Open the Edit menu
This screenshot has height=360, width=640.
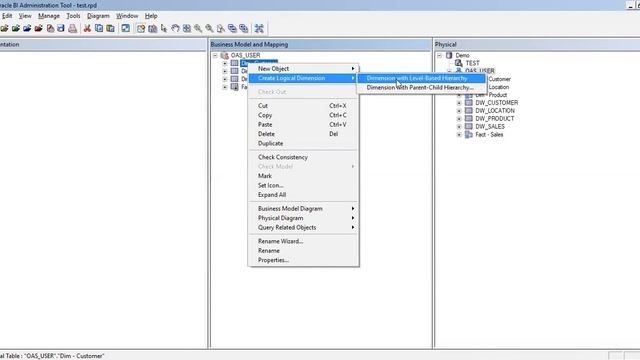point(7,16)
